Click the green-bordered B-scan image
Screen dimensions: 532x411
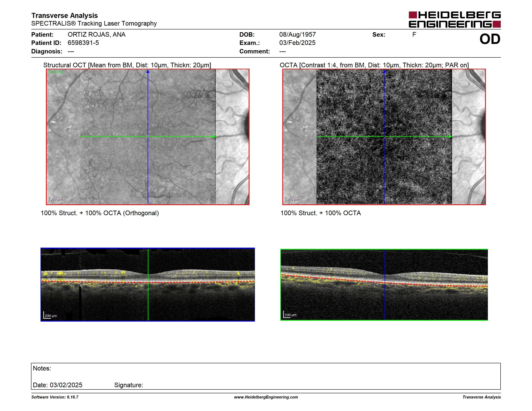[x=384, y=285]
